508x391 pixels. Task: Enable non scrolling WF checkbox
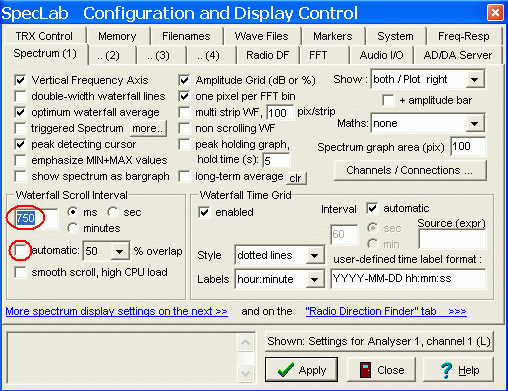[x=184, y=128]
